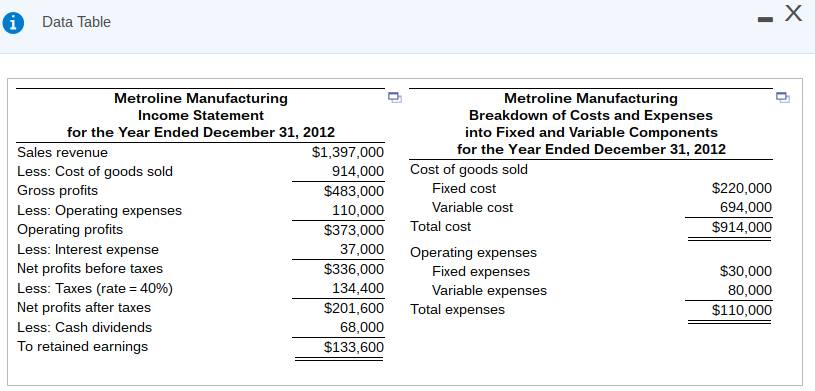The height and width of the screenshot is (391, 815).
Task: Select Less: Cash dividends label
Action: click(84, 328)
